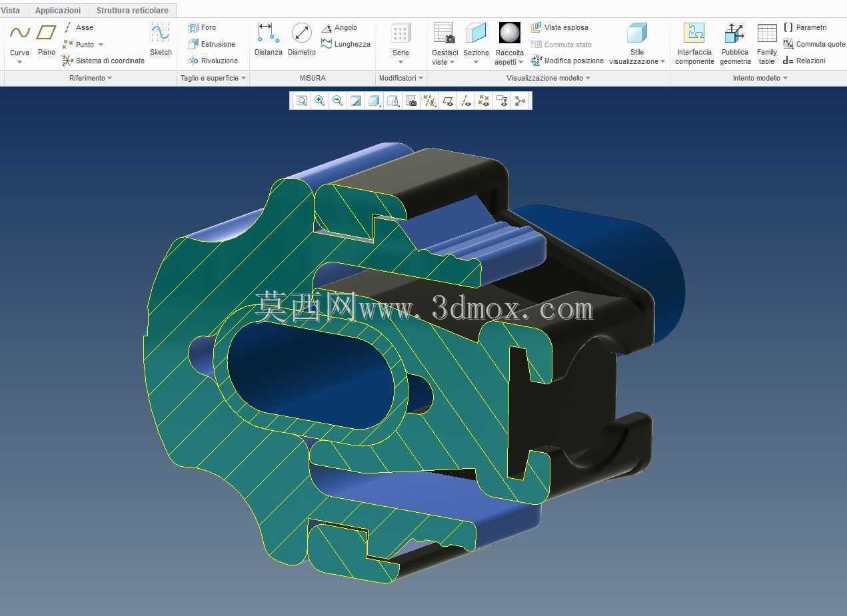847x616 pixels.
Task: Open the Struttura reticolare tab
Action: click(x=132, y=10)
